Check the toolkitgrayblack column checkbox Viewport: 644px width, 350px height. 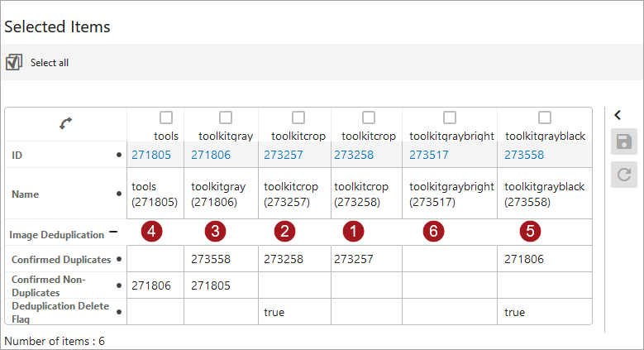[x=545, y=117]
